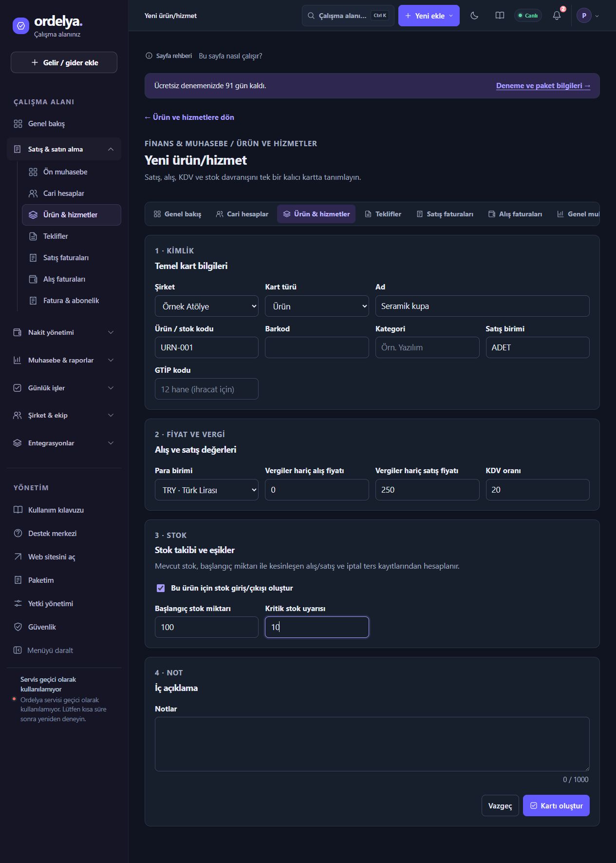The image size is (616, 863).
Task: Open the Para birimi dropdown
Action: click(206, 490)
